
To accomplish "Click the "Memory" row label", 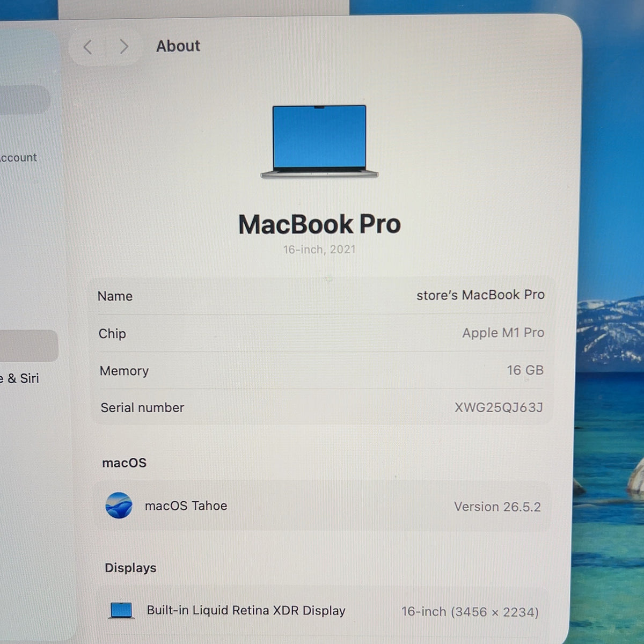I will (124, 371).
